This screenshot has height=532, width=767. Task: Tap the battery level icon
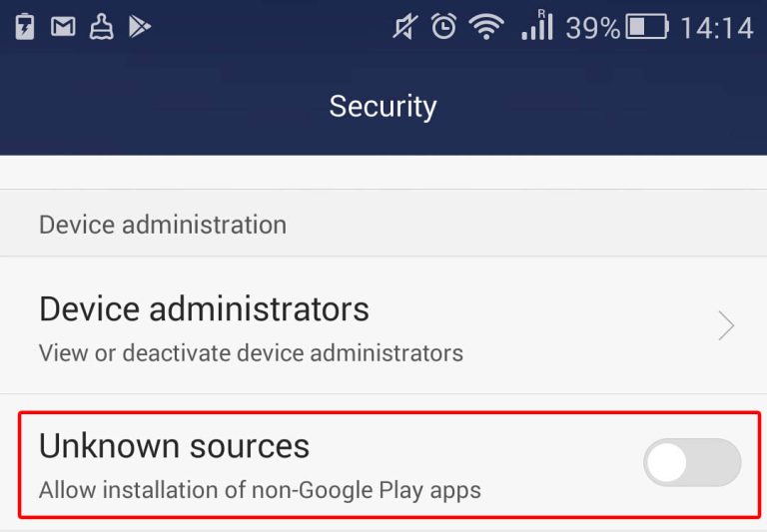click(647, 27)
